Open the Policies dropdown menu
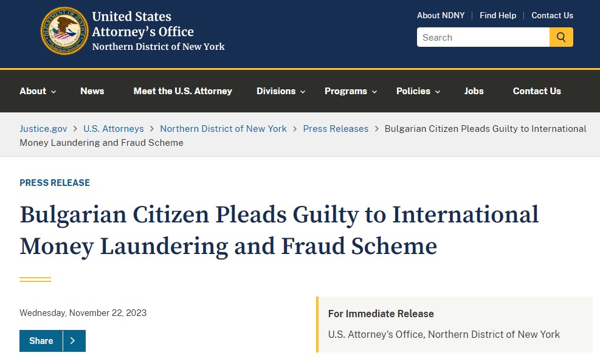600x364 pixels. click(x=418, y=91)
